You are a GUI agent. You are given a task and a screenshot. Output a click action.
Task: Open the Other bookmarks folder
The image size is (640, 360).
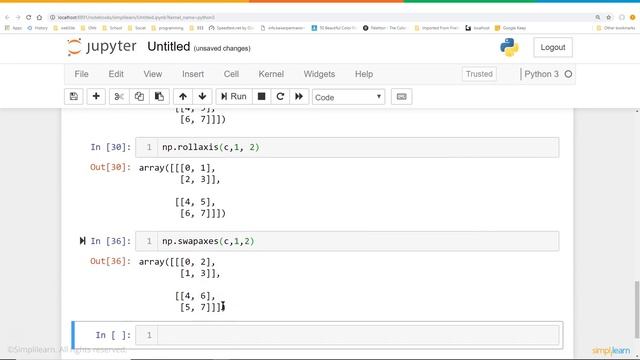coord(616,28)
